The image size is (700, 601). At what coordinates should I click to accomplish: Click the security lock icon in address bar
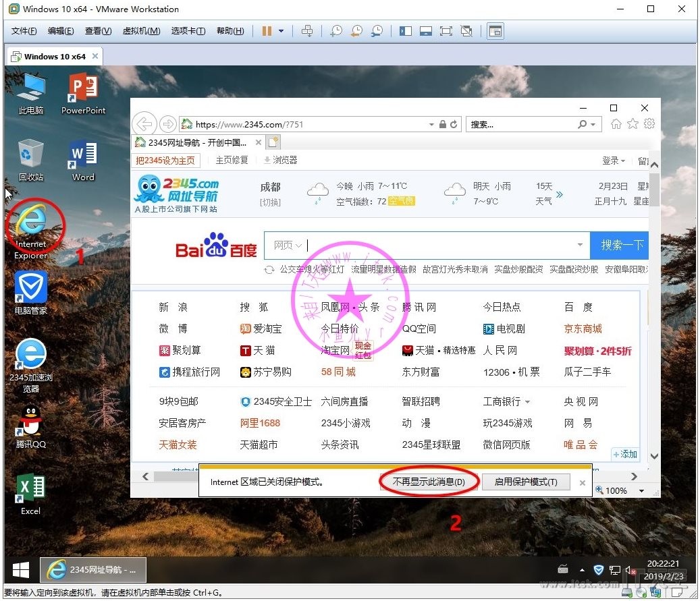442,125
